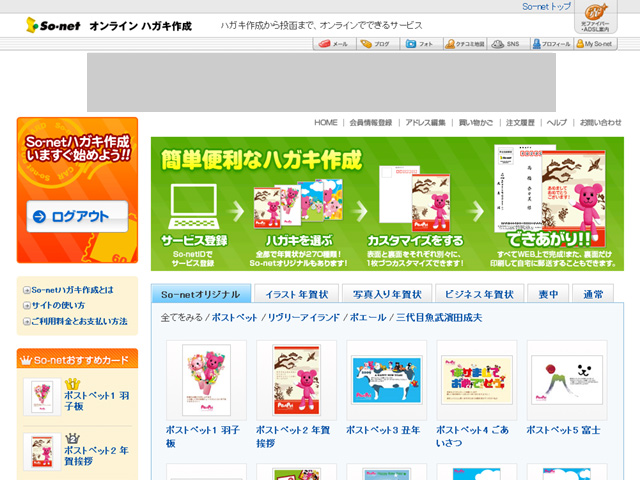The height and width of the screenshot is (480, 640).
Task: Switch to the 写真入り年賀状 tab
Action: click(387, 294)
